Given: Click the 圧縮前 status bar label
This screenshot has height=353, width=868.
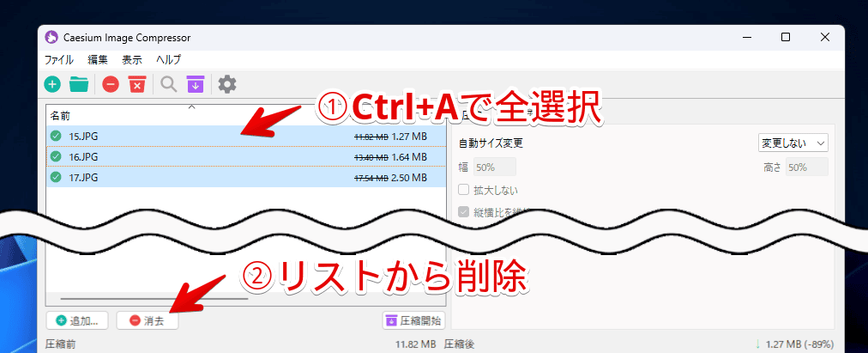Looking at the screenshot, I should click(x=60, y=344).
